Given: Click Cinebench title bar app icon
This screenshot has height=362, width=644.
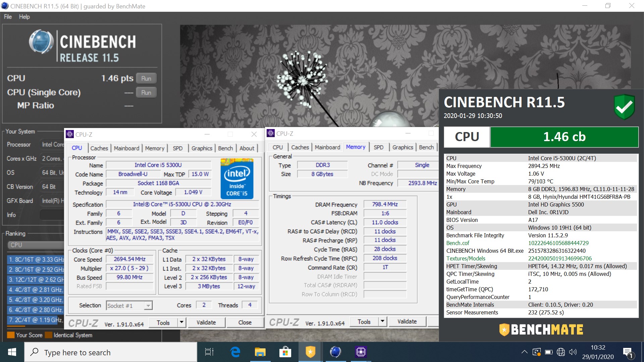Looking at the screenshot, I should click(5, 6).
